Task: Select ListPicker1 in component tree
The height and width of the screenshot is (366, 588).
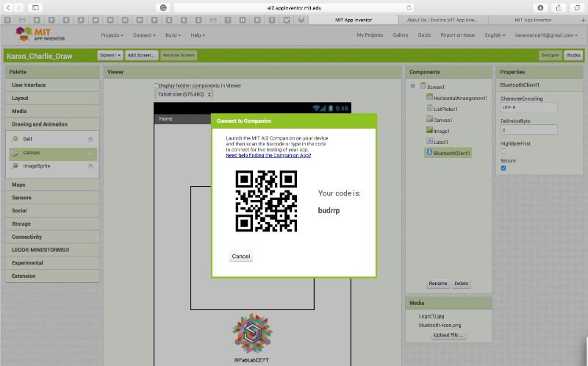Action: [x=442, y=109]
